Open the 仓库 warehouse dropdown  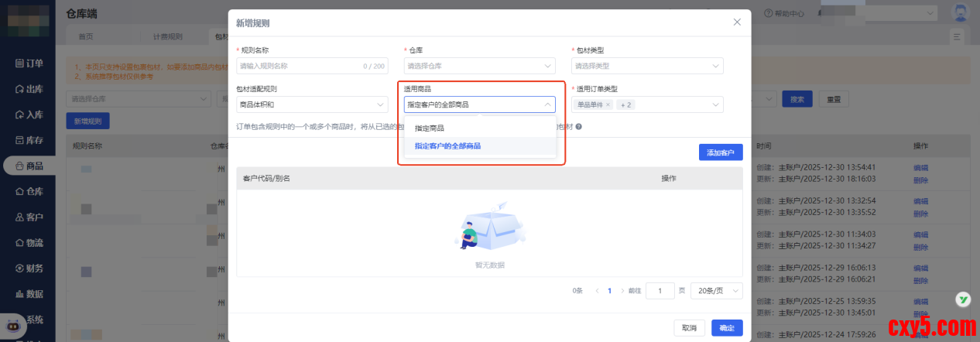click(479, 66)
